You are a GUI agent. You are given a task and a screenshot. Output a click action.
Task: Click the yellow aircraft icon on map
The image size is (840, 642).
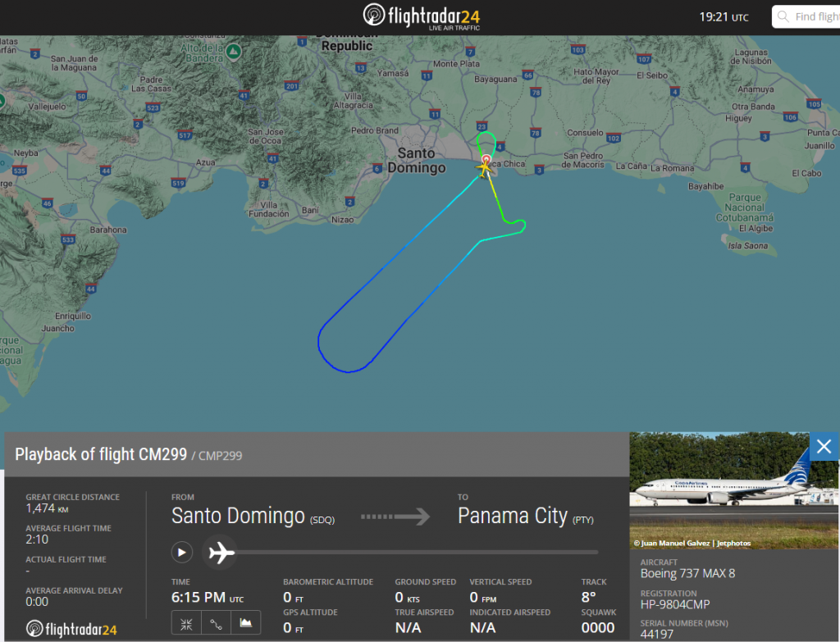(x=485, y=167)
